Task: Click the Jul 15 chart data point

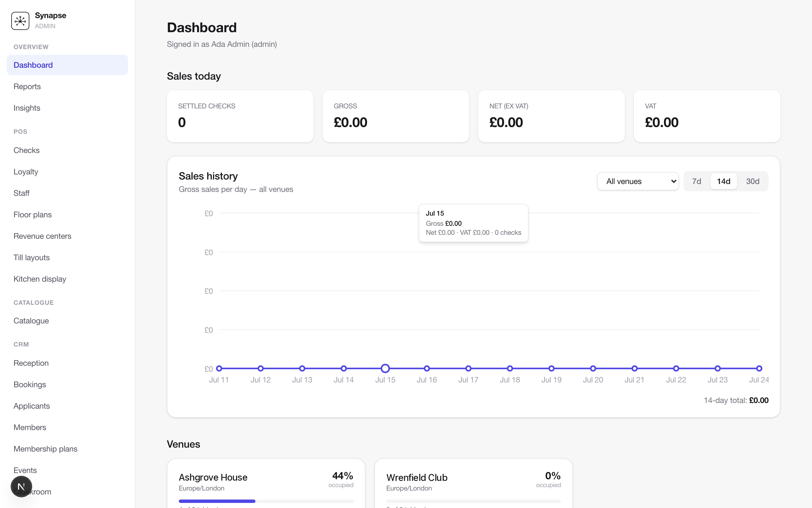Action: [x=385, y=369]
